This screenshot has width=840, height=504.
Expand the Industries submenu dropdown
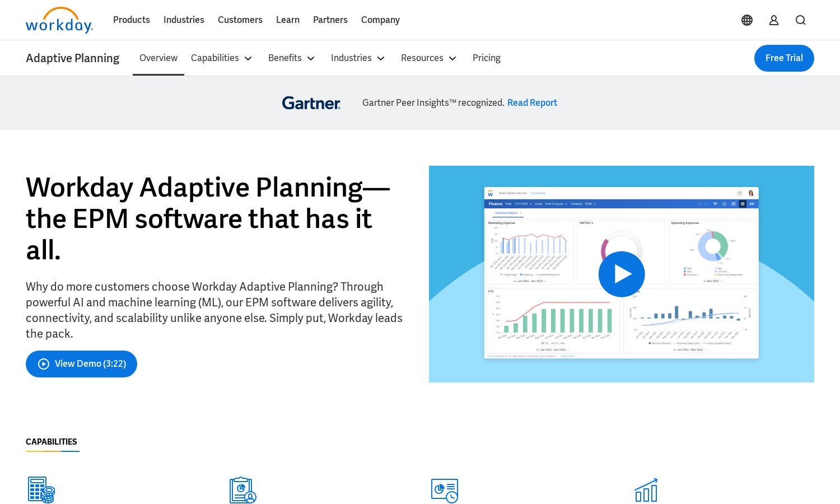tap(358, 58)
